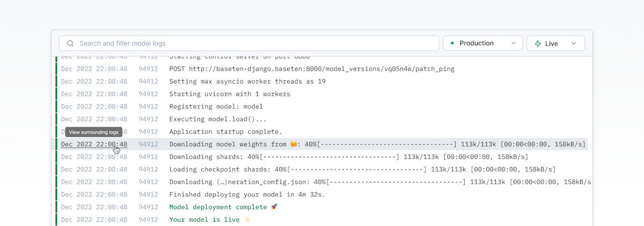This screenshot has height=226, width=644.
Task: Click the 'View surrounding logs' tooltip
Action: [94, 132]
